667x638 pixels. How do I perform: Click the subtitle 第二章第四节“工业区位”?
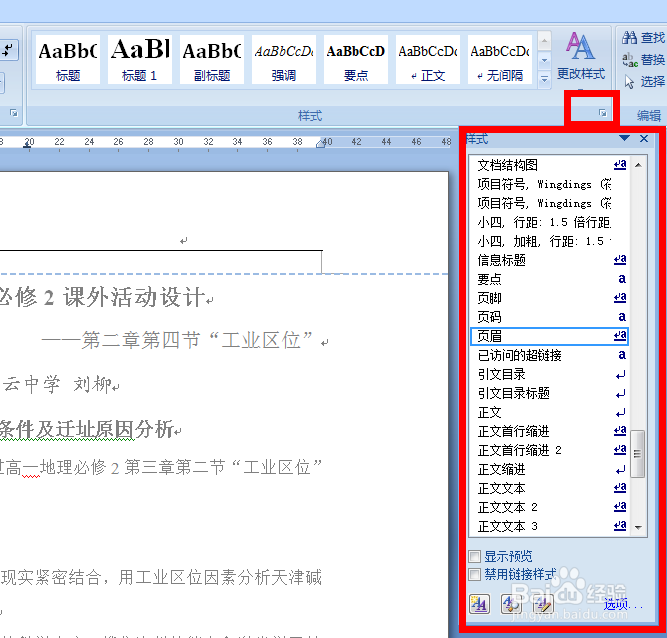coord(197,340)
